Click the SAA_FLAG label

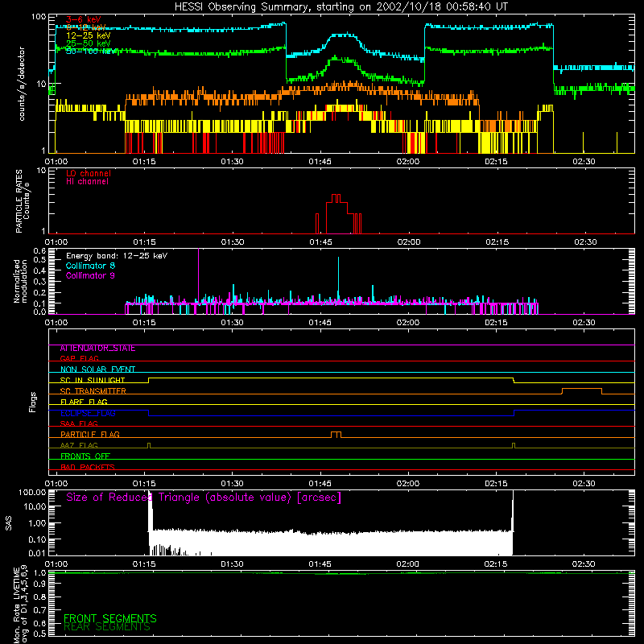point(79,423)
